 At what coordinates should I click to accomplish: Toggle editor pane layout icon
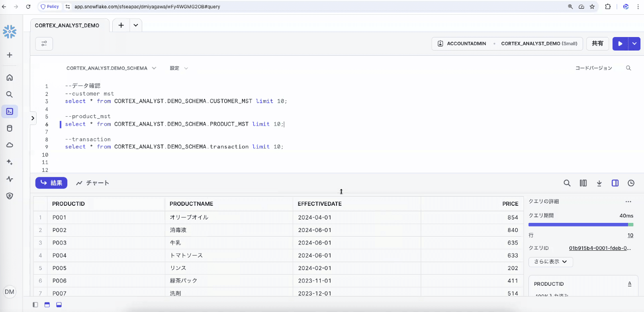pyautogui.click(x=47, y=305)
